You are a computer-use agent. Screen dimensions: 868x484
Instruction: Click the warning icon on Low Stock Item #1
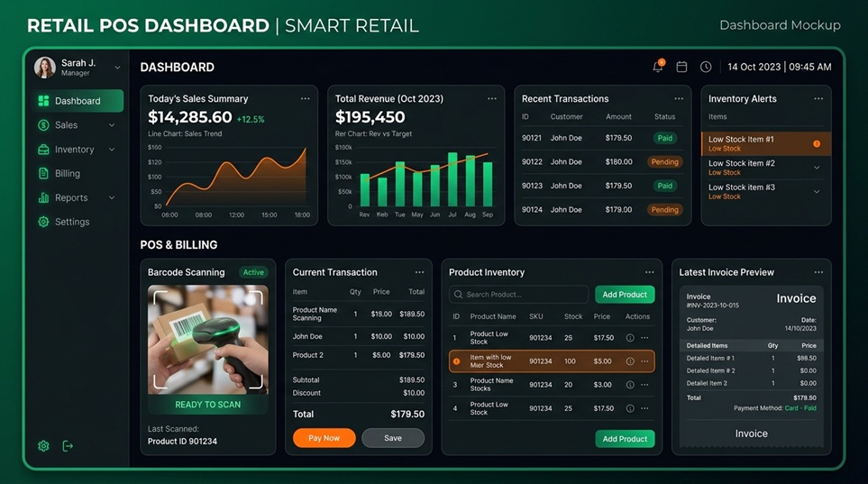coord(817,143)
